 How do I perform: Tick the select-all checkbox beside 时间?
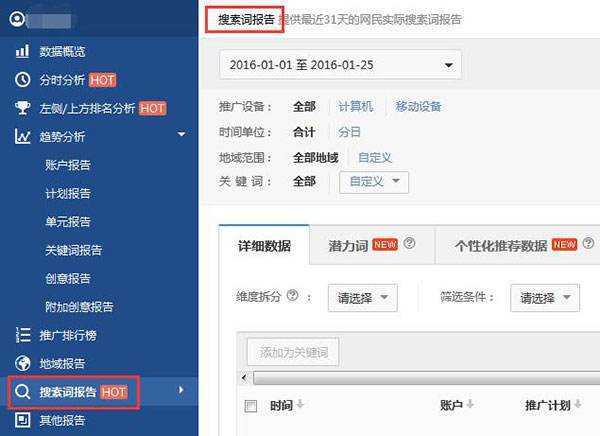click(251, 406)
